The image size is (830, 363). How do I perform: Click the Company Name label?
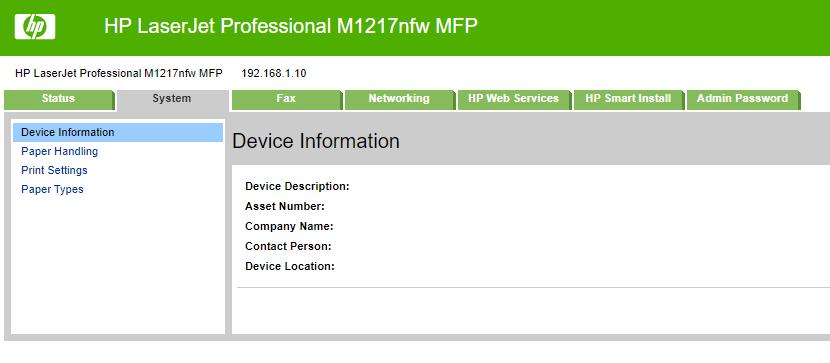click(289, 226)
